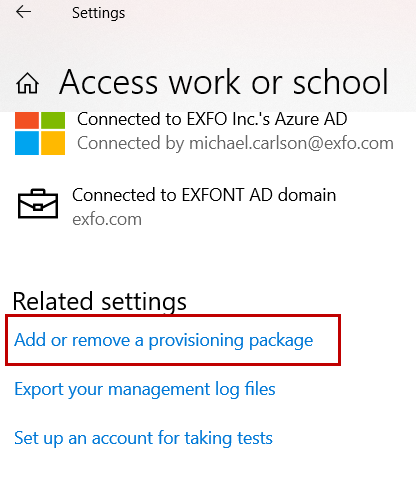The image size is (416, 504).
Task: Click the Access work or school heading
Action: coord(224,82)
